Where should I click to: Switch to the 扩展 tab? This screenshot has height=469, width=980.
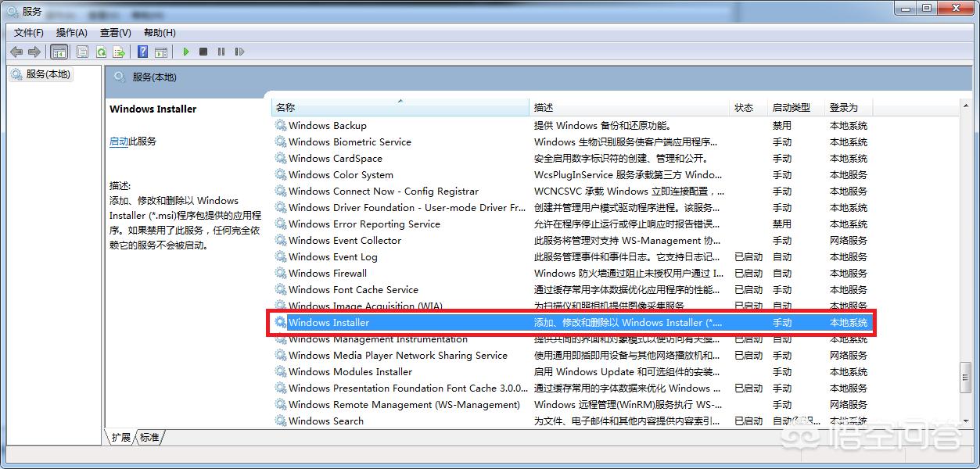point(120,437)
